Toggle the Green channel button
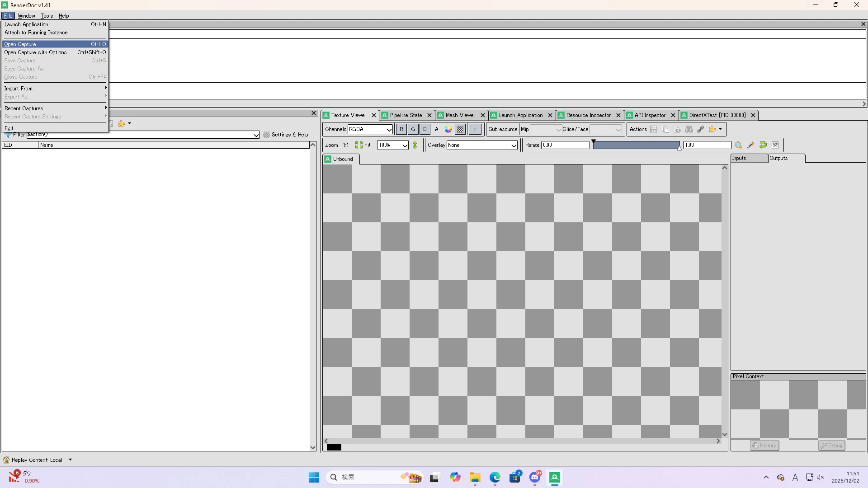Screen dimensions: 868x488 point(413,129)
